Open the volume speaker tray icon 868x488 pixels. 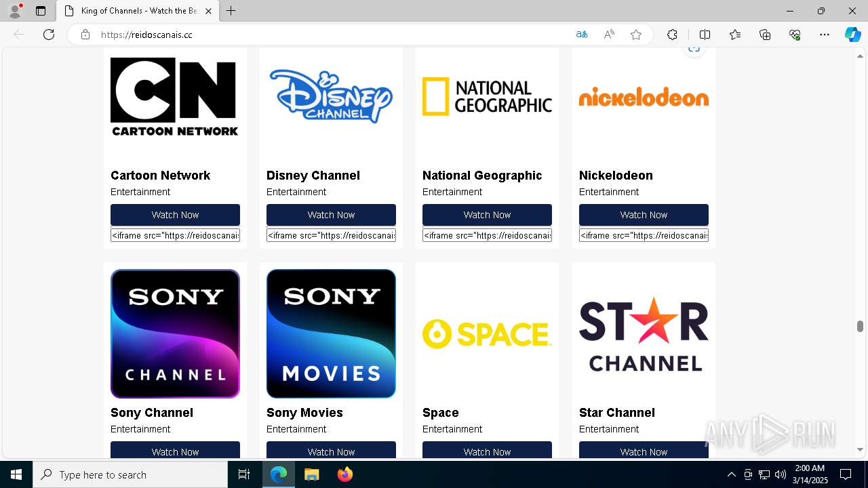click(780, 474)
